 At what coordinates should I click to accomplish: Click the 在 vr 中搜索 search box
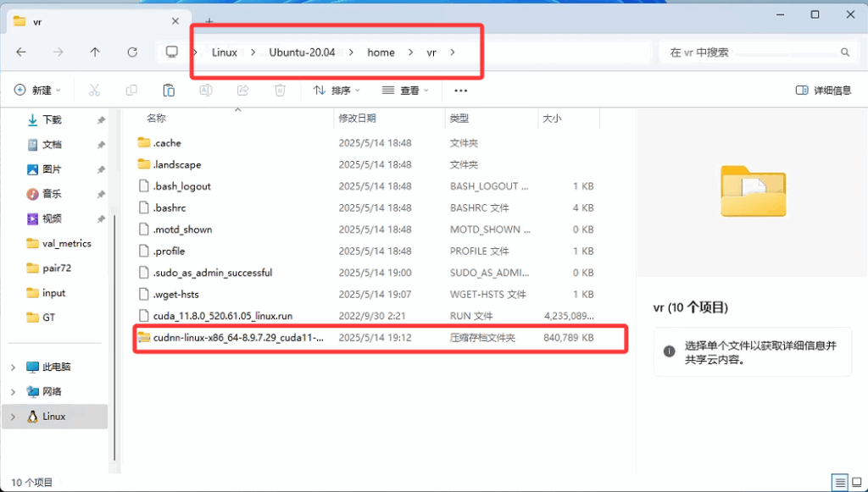click(x=750, y=53)
